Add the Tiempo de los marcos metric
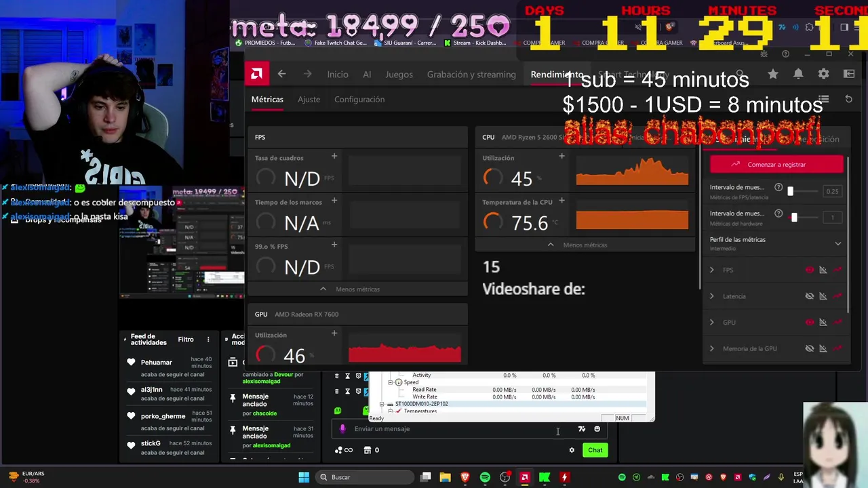The width and height of the screenshot is (868, 488). [334, 201]
